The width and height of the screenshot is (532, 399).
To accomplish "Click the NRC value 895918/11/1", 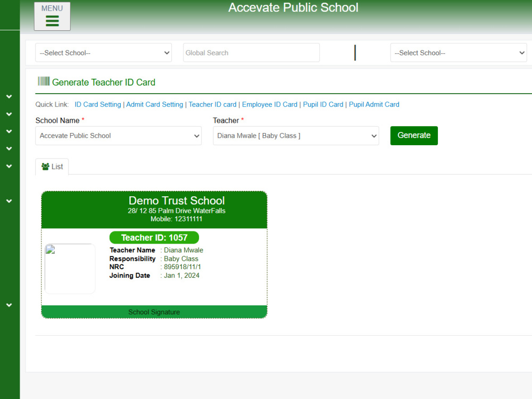I will [x=182, y=267].
